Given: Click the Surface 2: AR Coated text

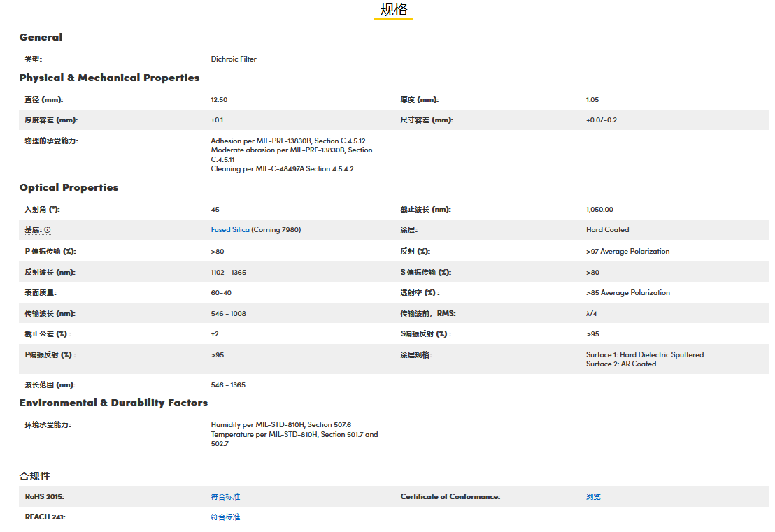Looking at the screenshot, I should click(x=621, y=364).
